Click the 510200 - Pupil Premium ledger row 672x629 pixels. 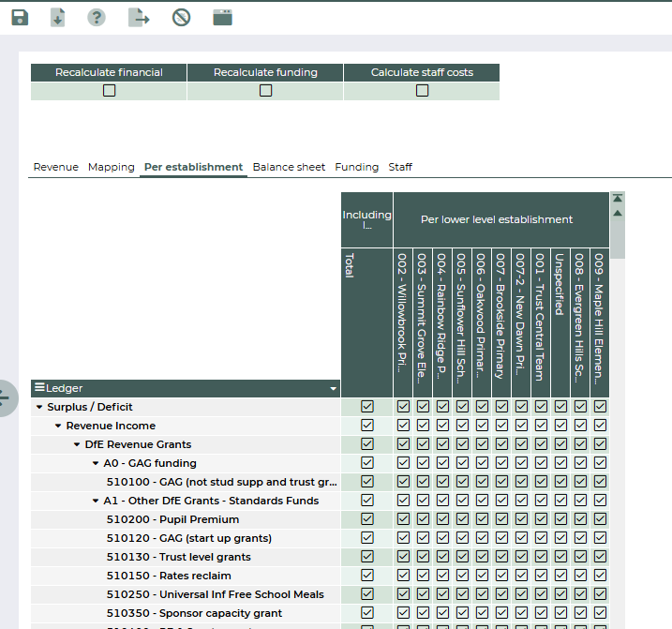tap(172, 519)
